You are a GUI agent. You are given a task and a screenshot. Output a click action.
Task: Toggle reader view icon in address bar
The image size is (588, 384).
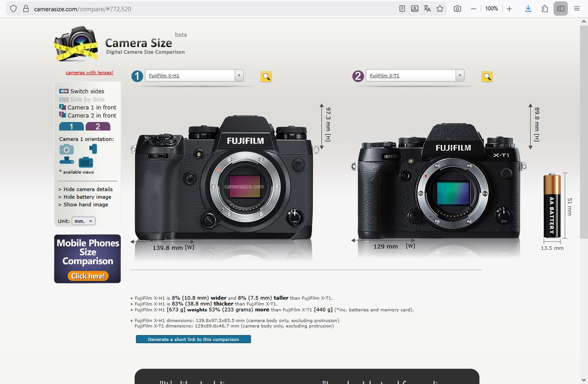click(402, 9)
